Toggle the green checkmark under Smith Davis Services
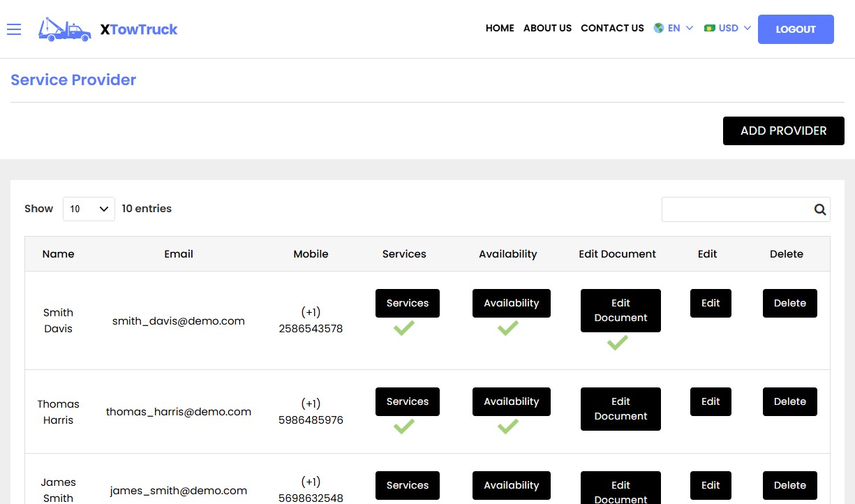 click(403, 327)
